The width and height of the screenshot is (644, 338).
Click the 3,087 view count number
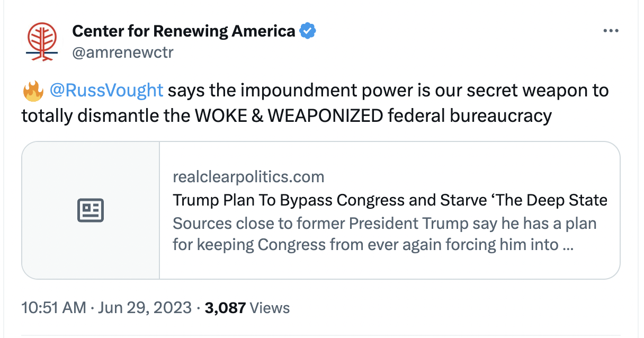225,308
